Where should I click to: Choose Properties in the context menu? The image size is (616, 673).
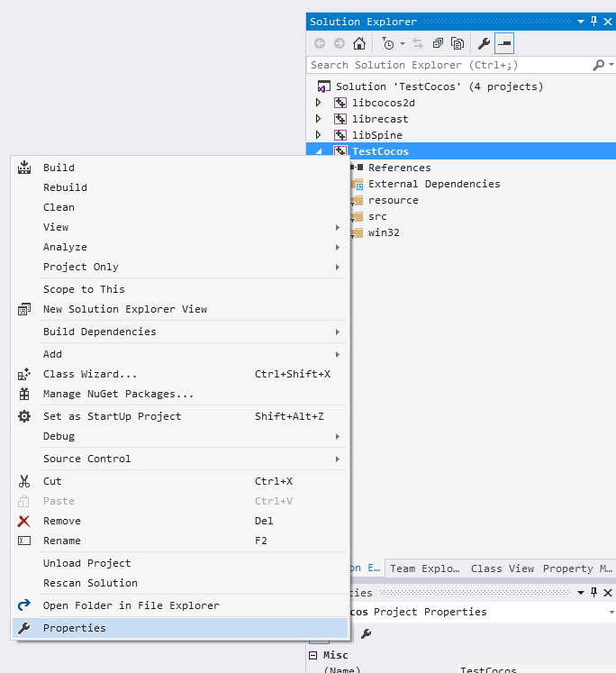180,628
